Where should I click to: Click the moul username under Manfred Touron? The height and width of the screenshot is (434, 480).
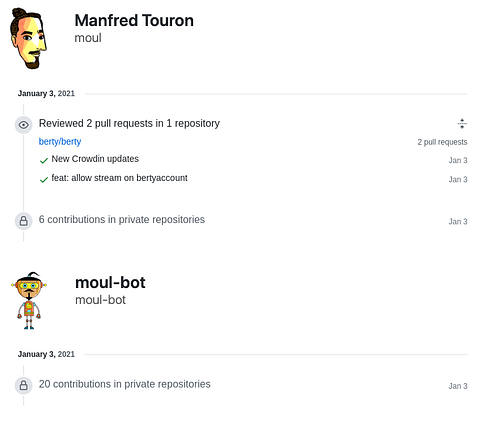click(x=88, y=38)
